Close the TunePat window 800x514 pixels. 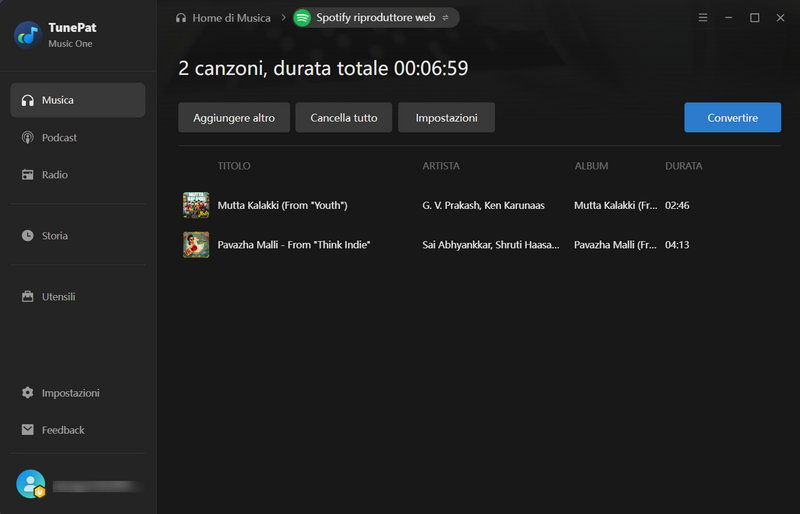point(780,18)
